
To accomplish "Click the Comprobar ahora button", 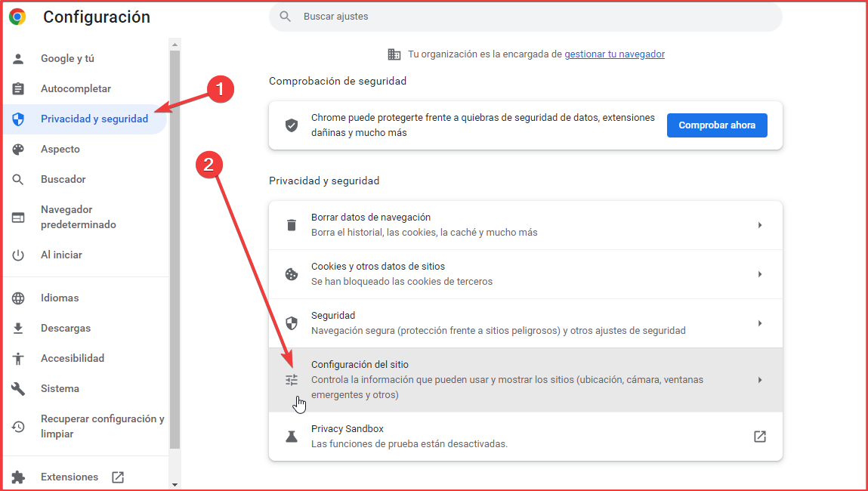I will tap(717, 125).
